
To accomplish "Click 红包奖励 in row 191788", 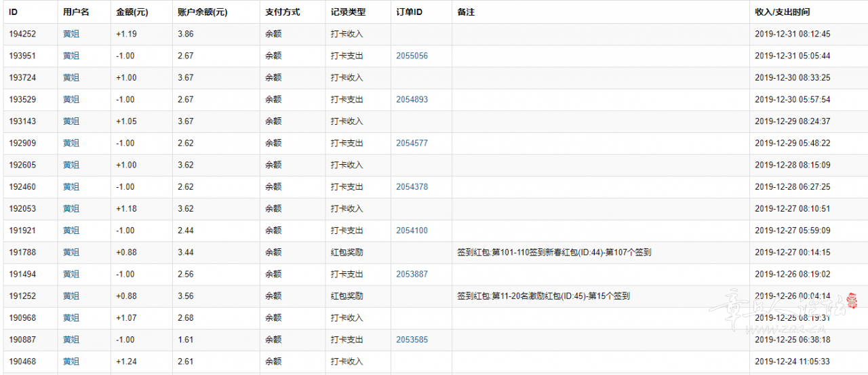I will [x=347, y=252].
